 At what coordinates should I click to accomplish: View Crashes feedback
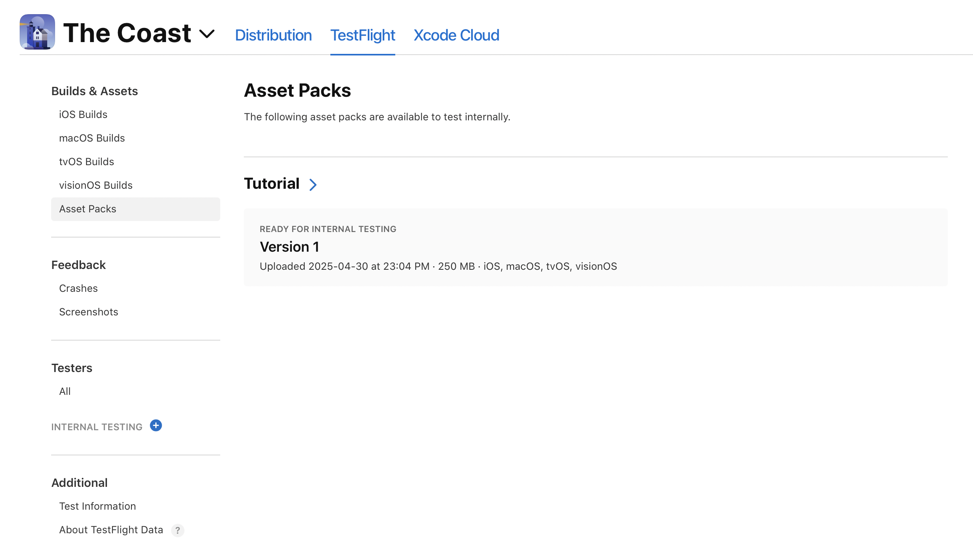pos(78,288)
